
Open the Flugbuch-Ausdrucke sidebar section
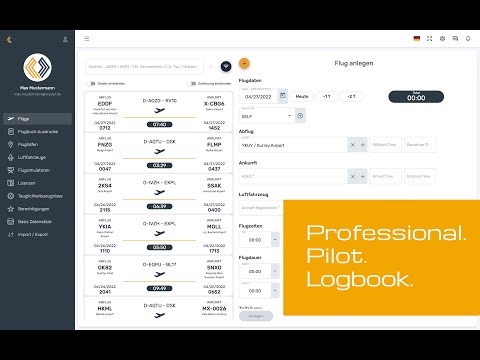[x=37, y=132]
